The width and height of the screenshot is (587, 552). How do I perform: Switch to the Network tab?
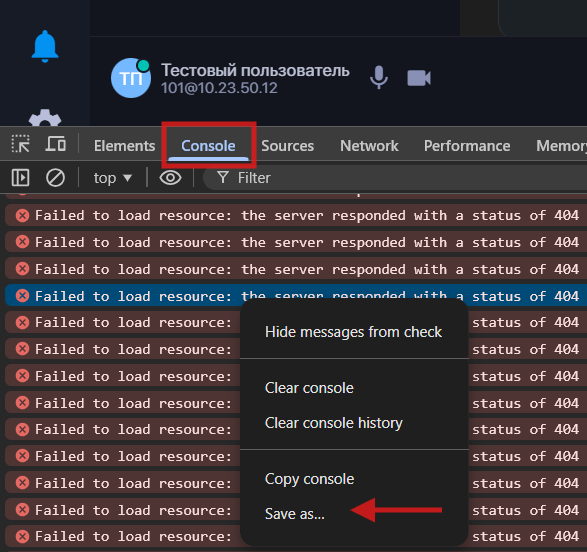[369, 146]
